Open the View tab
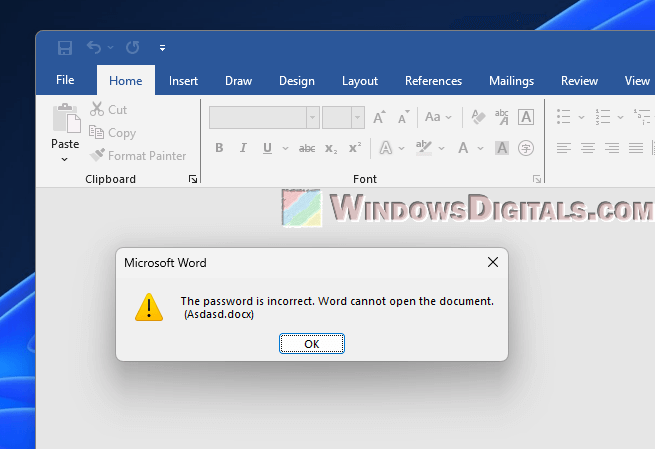The width and height of the screenshot is (655, 449). click(x=637, y=81)
